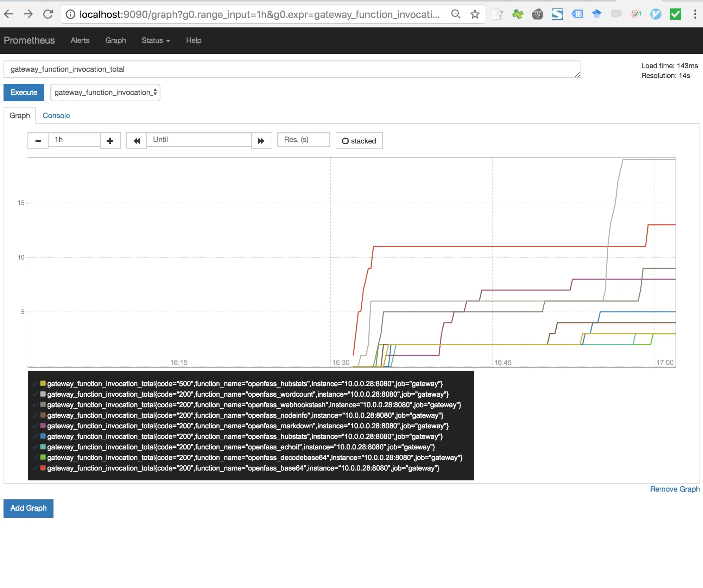Add another graph panel
Screen dimensions: 703x588
coord(28,508)
